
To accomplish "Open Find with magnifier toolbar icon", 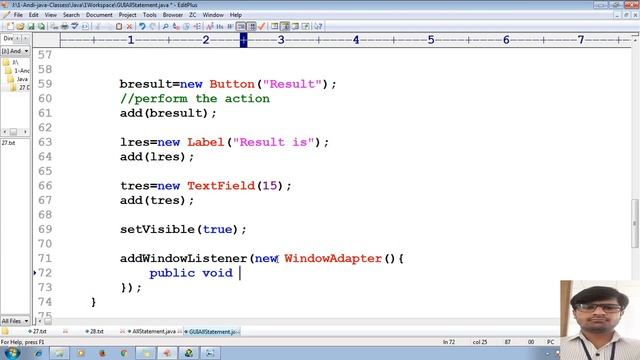I will click(x=165, y=27).
